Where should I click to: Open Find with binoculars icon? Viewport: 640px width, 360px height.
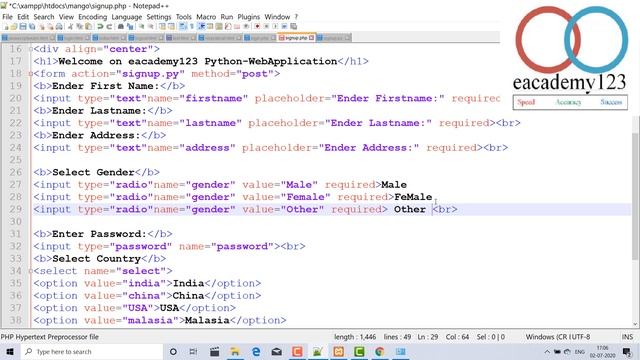[120, 27]
